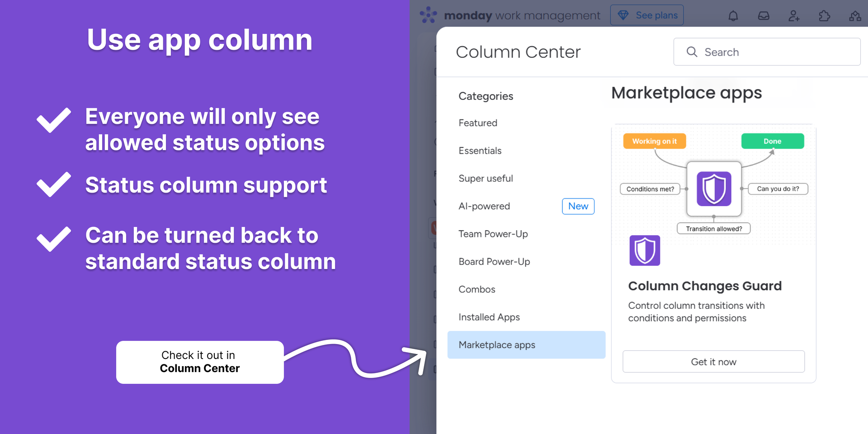Open the inbox tray icon
Screen dimensions: 868x434
pyautogui.click(x=764, y=16)
